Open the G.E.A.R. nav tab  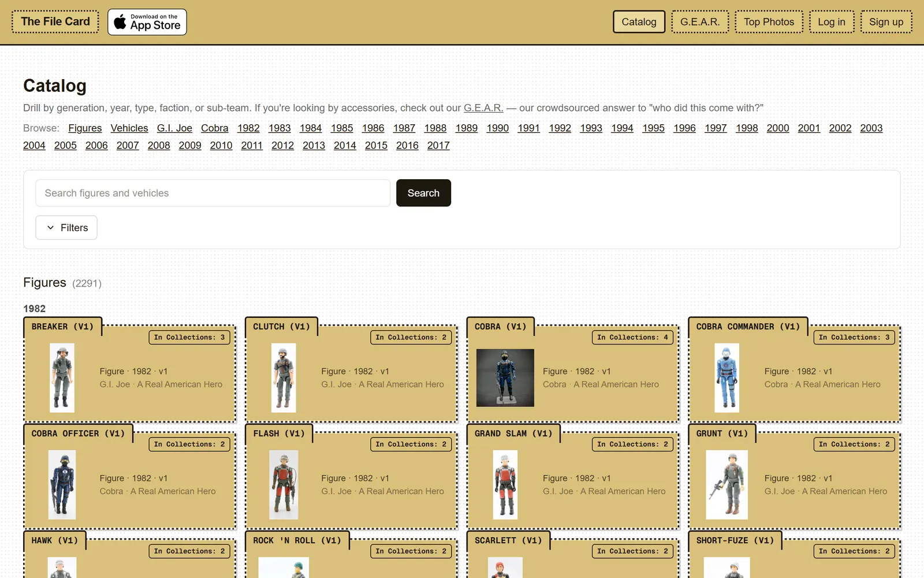pyautogui.click(x=700, y=22)
